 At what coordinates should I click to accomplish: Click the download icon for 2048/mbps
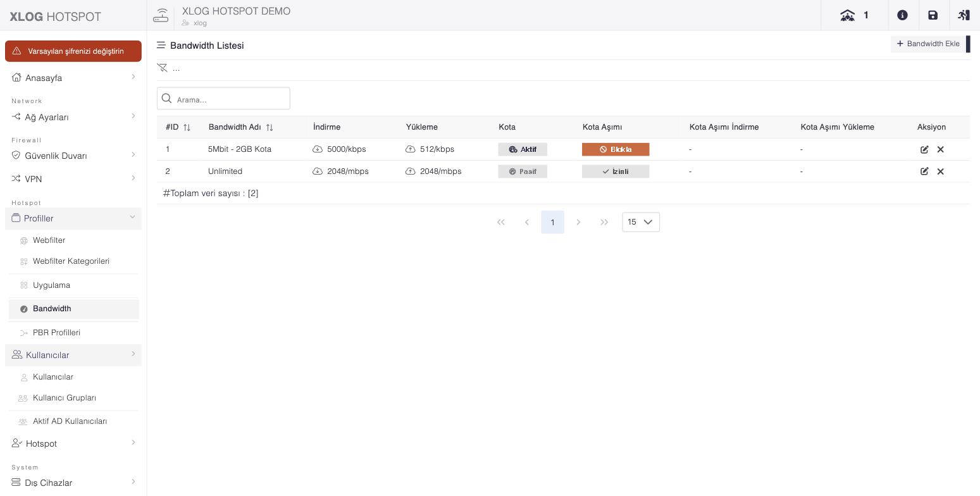[318, 171]
